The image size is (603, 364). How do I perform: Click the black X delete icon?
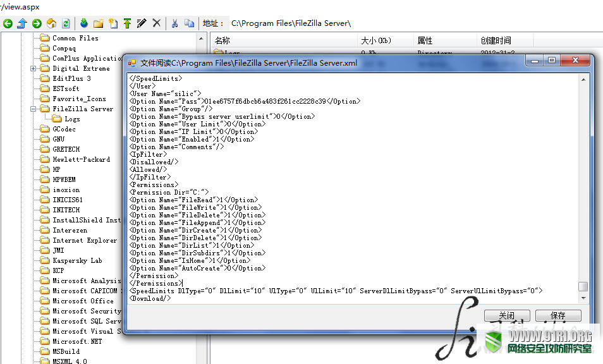pyautogui.click(x=157, y=23)
